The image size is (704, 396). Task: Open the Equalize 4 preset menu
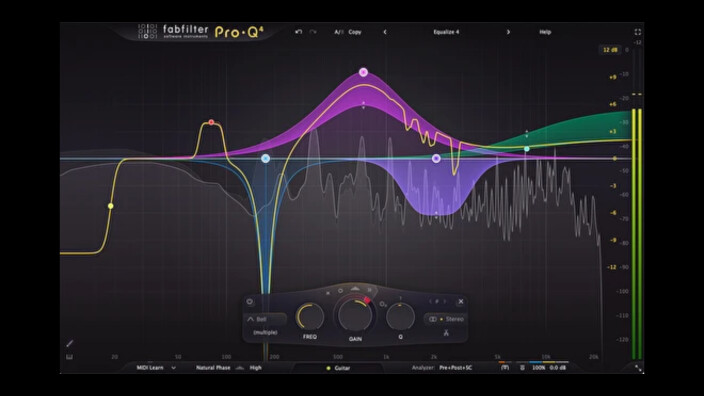pyautogui.click(x=446, y=32)
